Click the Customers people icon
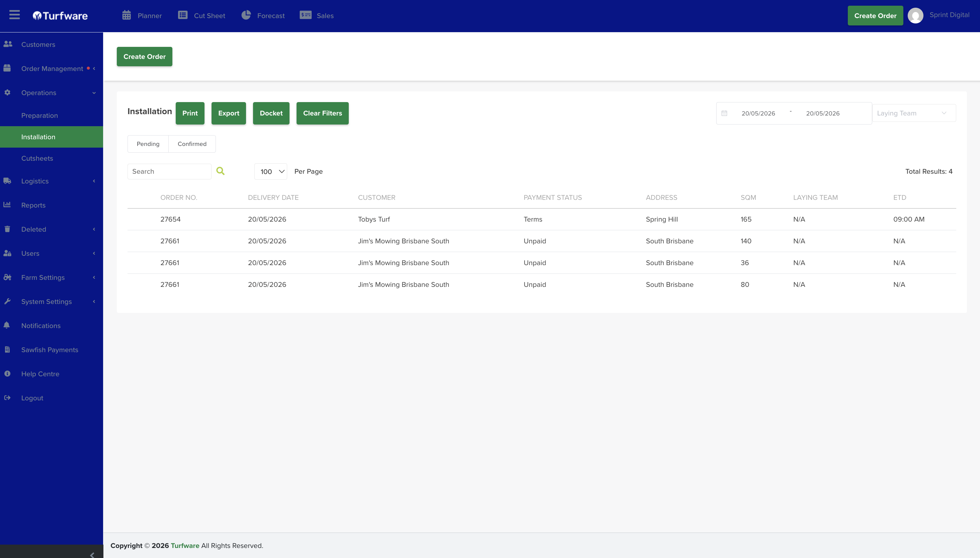The height and width of the screenshot is (558, 980). tap(8, 44)
